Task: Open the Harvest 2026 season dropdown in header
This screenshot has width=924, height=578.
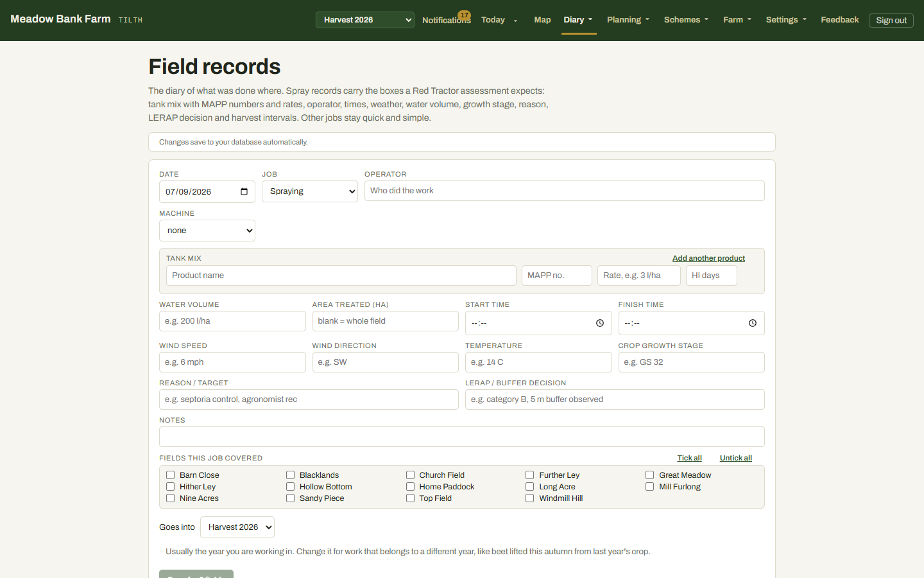Action: pos(365,20)
